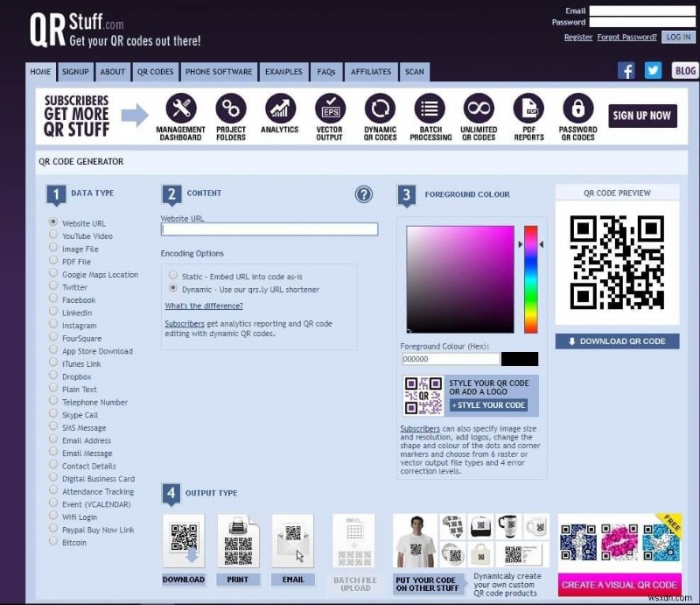The image size is (700, 605).
Task: Expand the Examples section
Action: point(283,72)
